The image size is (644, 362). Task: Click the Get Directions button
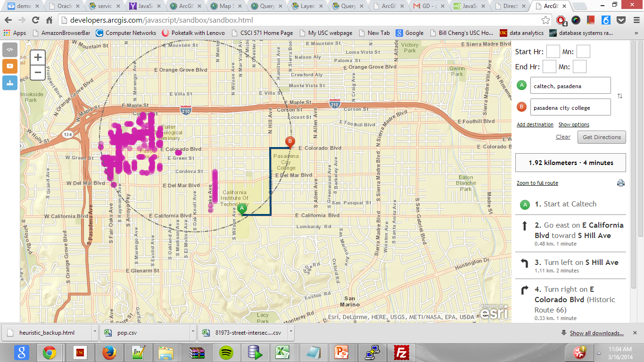pos(602,137)
